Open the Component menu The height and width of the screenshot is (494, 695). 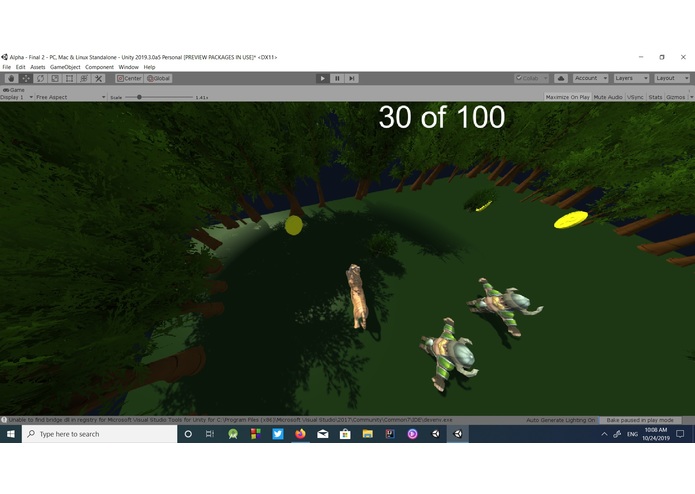click(x=99, y=67)
